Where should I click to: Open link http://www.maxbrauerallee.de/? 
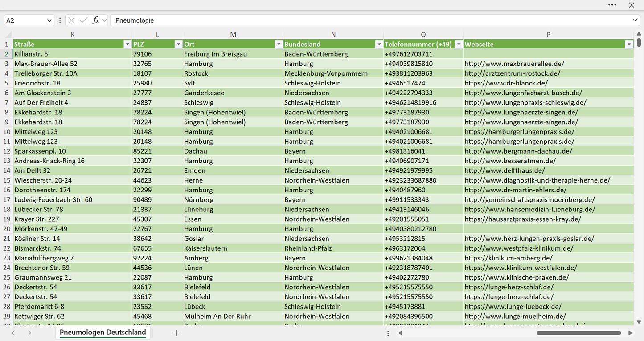(514, 64)
